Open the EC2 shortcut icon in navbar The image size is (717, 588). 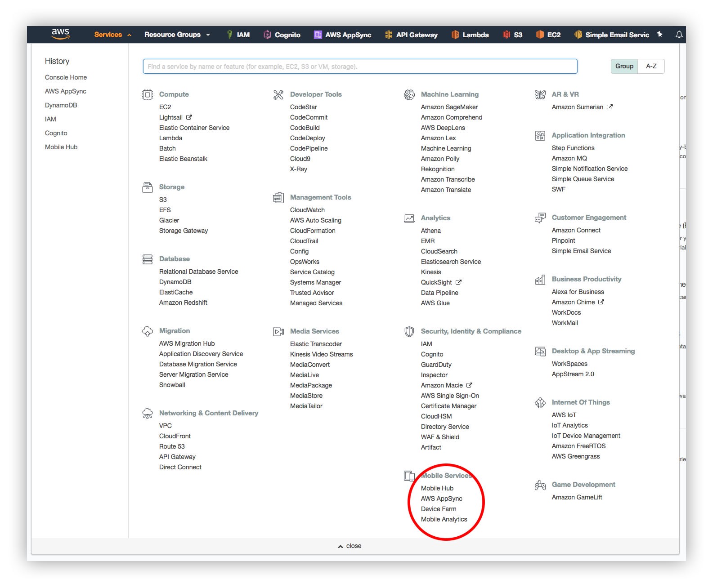click(x=540, y=35)
